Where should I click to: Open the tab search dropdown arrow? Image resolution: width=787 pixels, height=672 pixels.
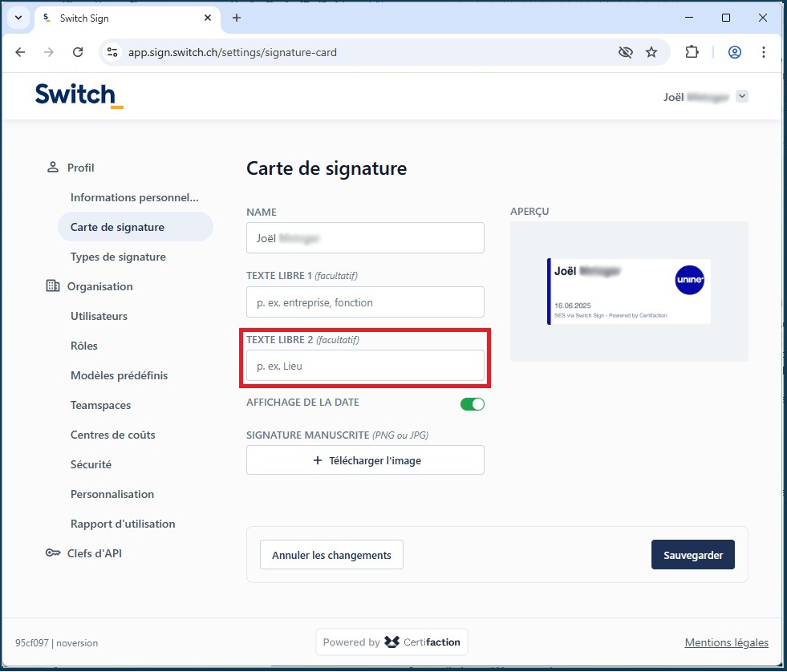(18, 18)
